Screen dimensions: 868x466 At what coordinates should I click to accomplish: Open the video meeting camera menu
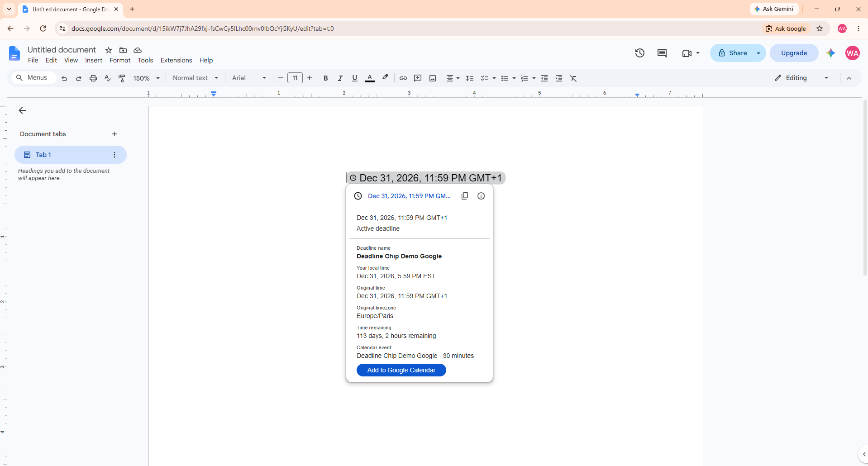click(x=691, y=53)
